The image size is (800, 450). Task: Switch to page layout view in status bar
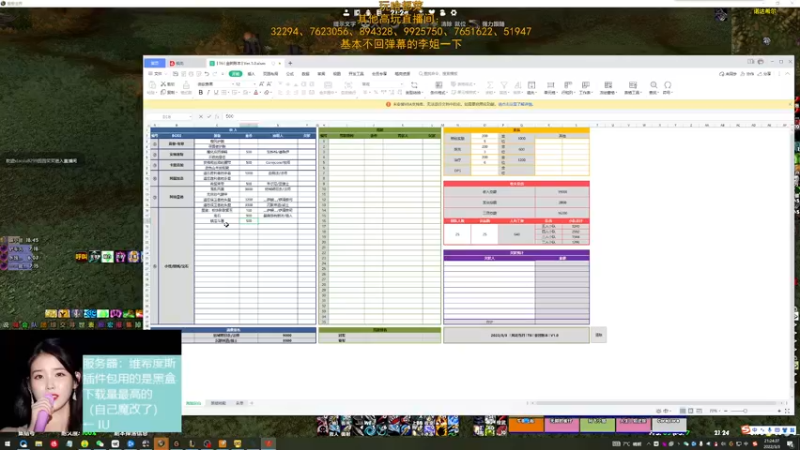tap(691, 411)
